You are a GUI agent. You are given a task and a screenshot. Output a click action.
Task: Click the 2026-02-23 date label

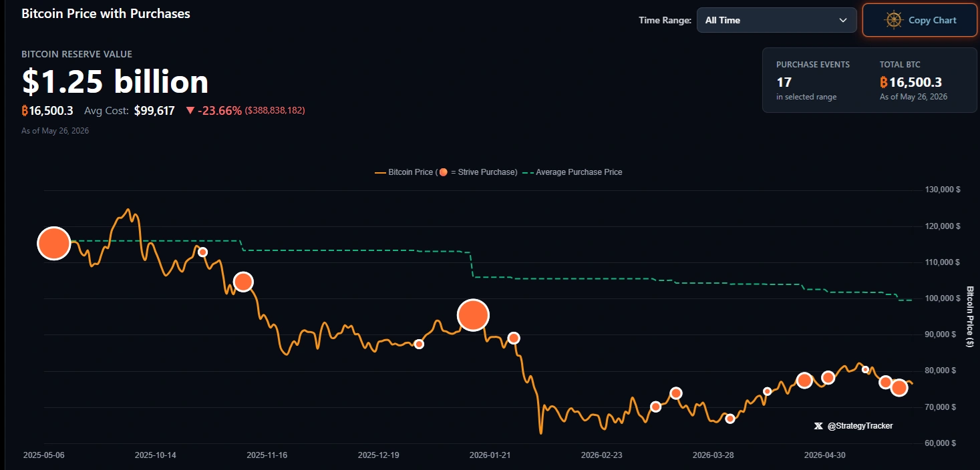(602, 455)
